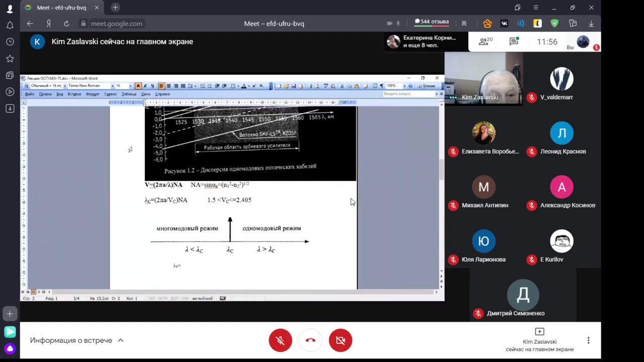Click cut scissors icon in Word

[x=342, y=86]
